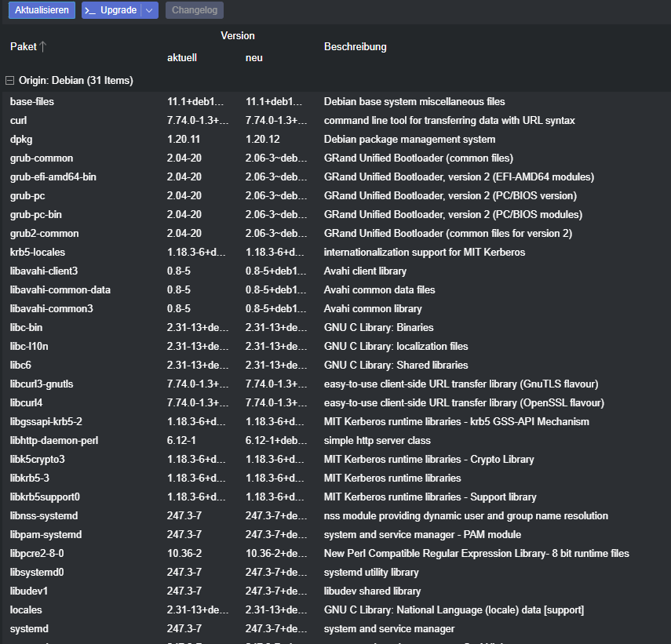The height and width of the screenshot is (644, 671).
Task: Select the libavahi-common-data package row
Action: pyautogui.click(x=337, y=289)
